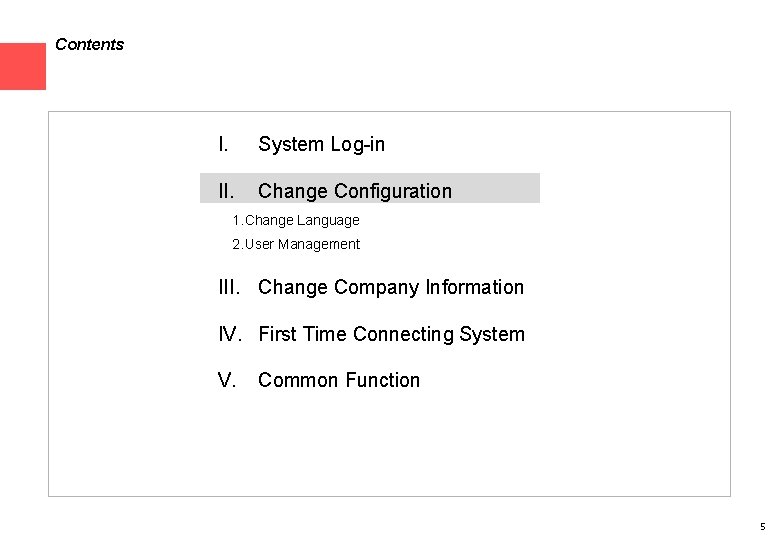
Task: Click Roman numeral IV. in list
Action: 230,334
